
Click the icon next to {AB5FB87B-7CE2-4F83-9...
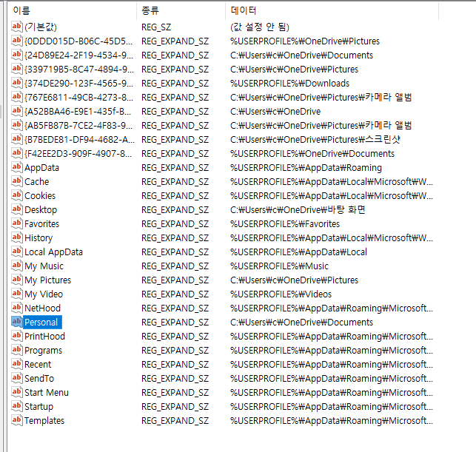(x=17, y=125)
